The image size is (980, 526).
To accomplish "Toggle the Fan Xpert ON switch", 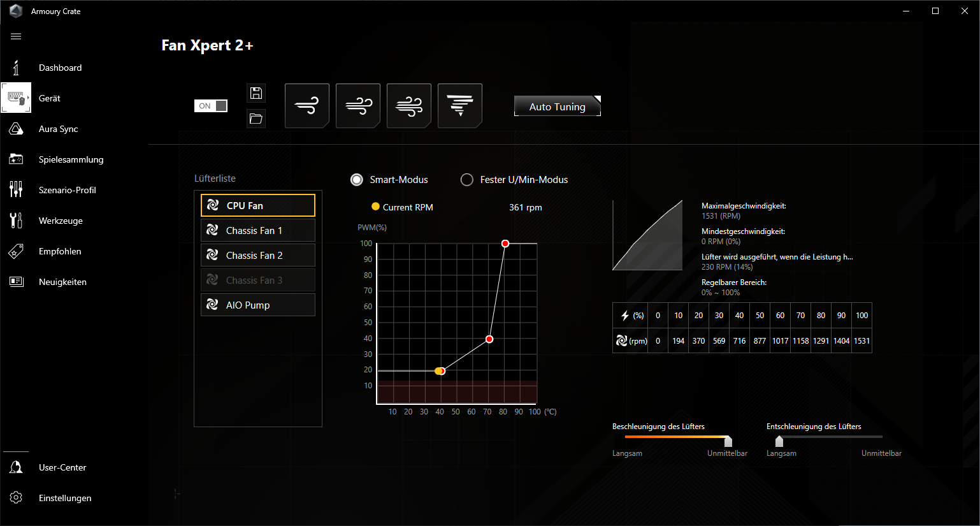I will [x=211, y=106].
